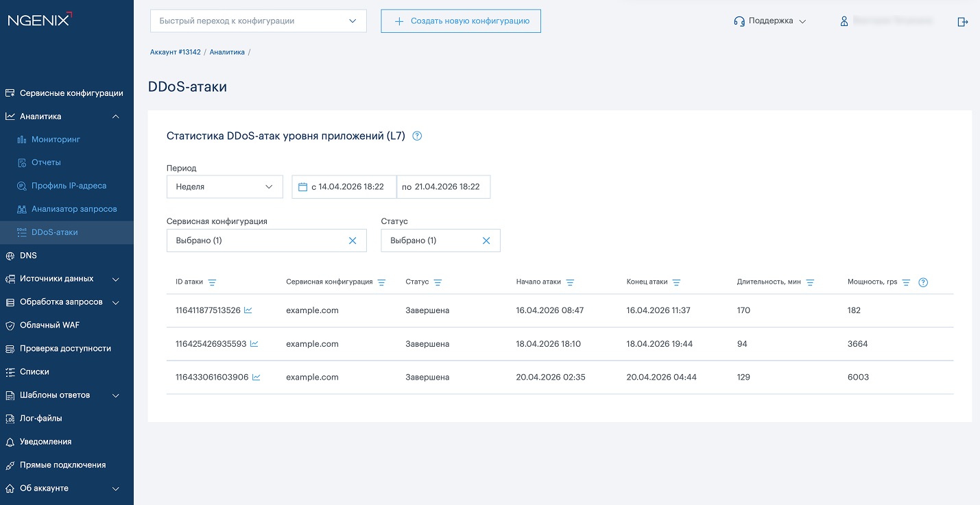Open Мониторинг in the sidebar
Viewport: 980px width, 505px height.
click(x=56, y=140)
